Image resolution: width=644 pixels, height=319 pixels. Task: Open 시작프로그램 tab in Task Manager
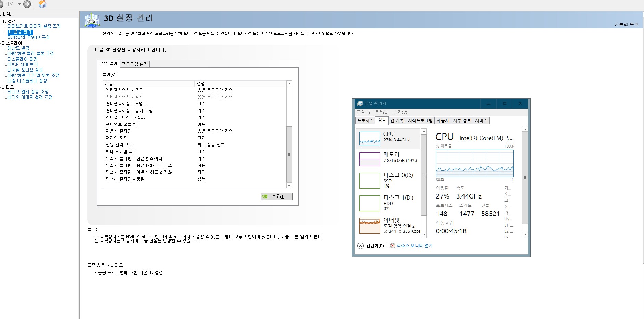[x=420, y=120]
